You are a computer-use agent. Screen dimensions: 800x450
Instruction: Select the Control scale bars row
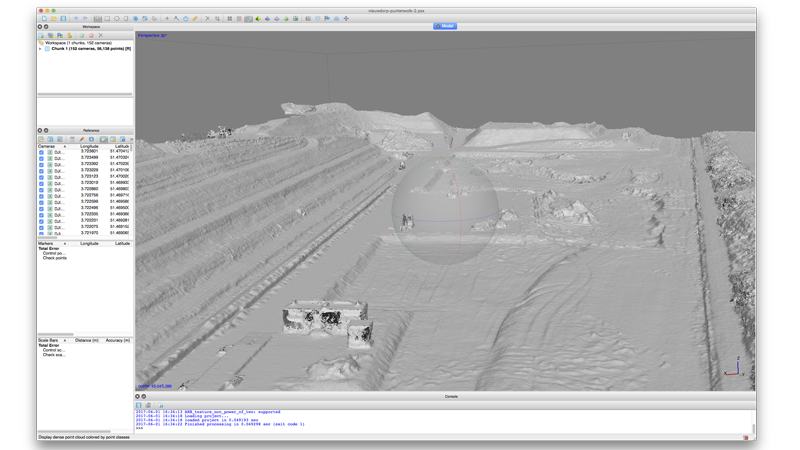click(54, 350)
